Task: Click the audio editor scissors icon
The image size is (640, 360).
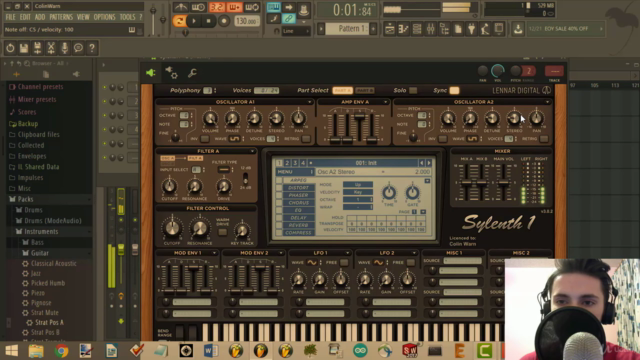Action: coord(51,48)
